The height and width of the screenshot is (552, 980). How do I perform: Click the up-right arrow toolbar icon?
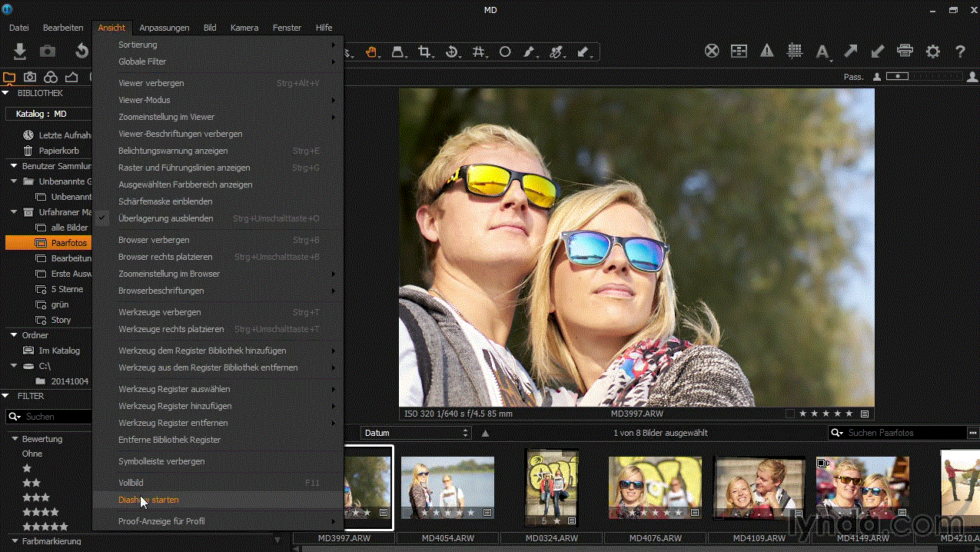(x=850, y=51)
